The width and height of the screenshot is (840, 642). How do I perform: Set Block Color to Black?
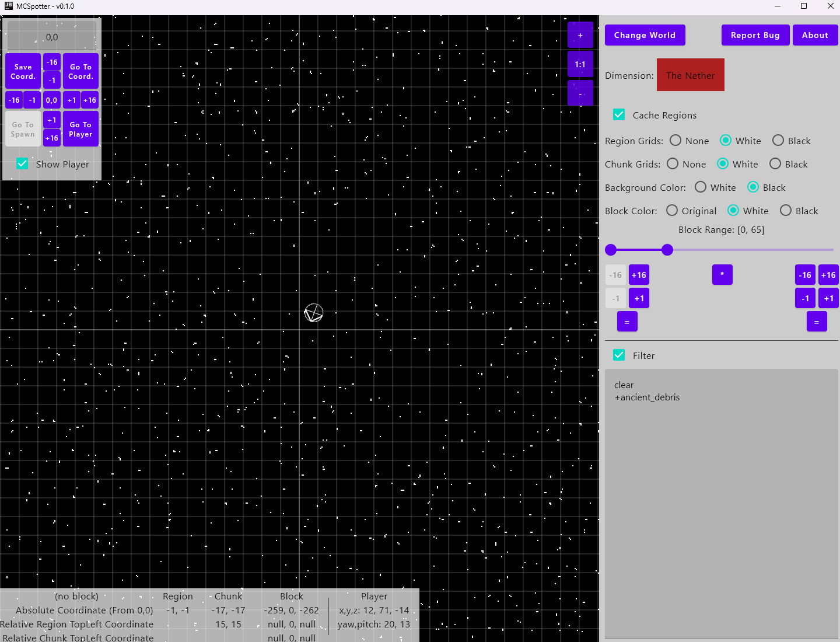786,211
